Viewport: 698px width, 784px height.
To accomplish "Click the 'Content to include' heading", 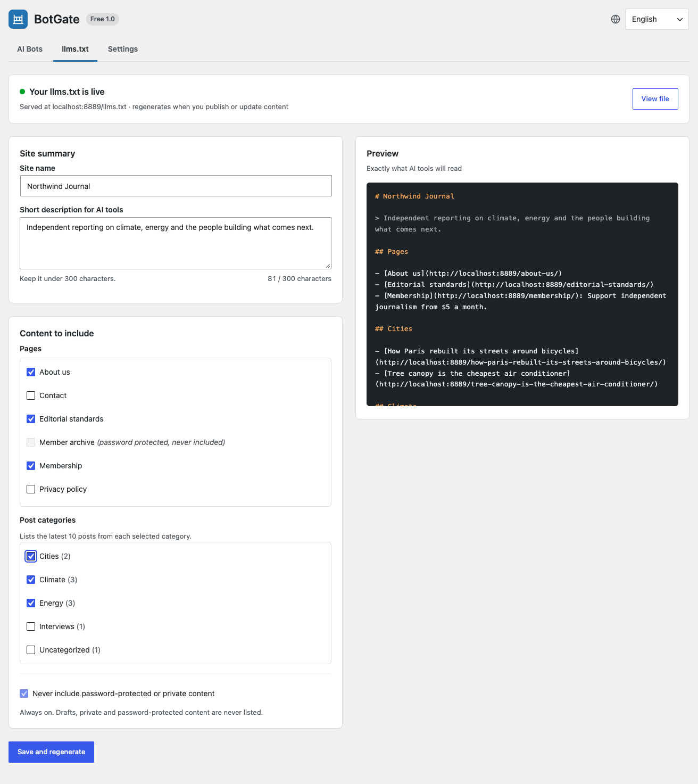I will tap(57, 333).
